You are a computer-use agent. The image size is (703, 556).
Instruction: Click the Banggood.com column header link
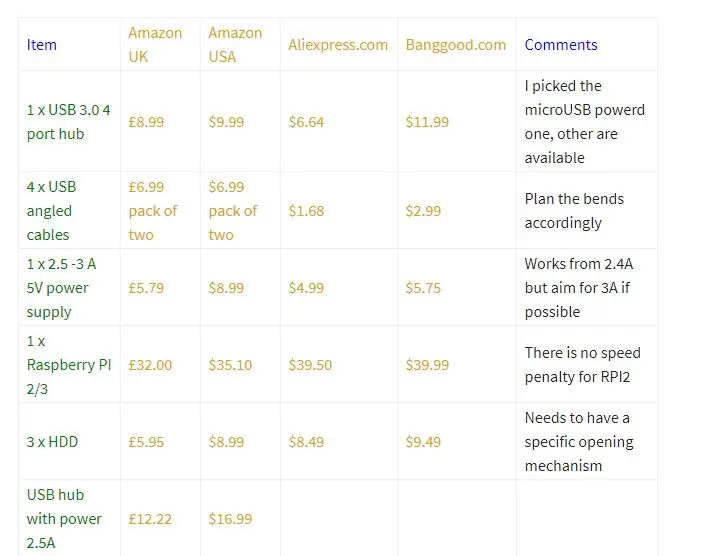(x=456, y=45)
